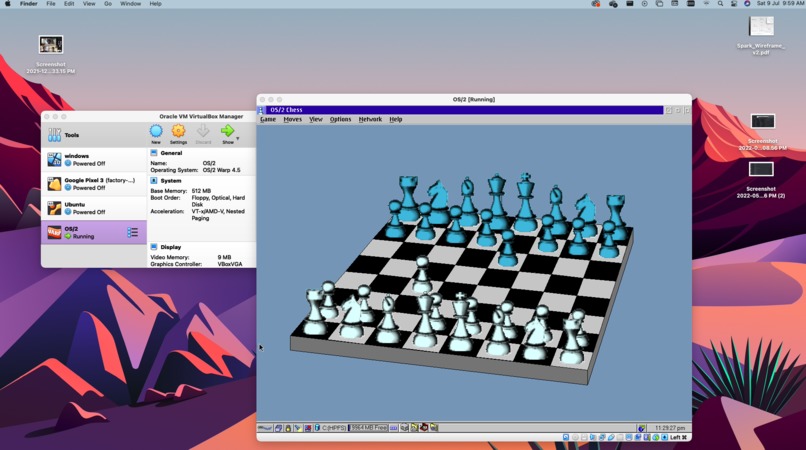Open the View menu in OS/2 Chess
This screenshot has width=806, height=450.
(316, 119)
